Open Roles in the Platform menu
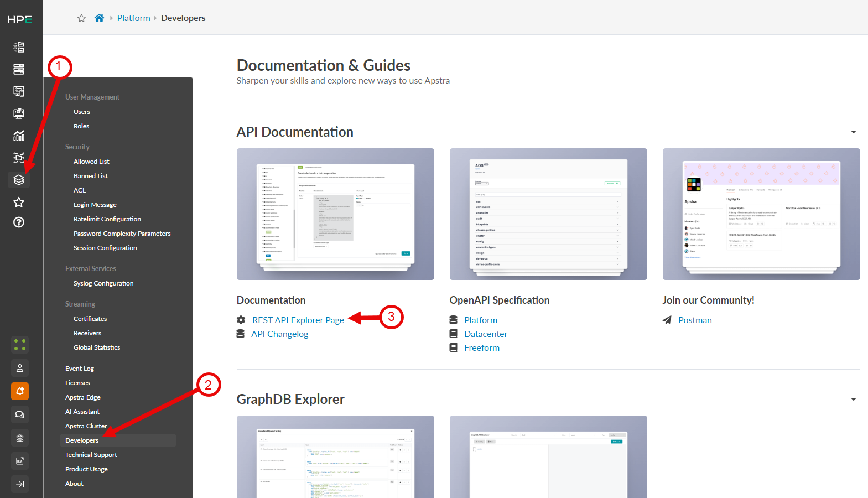Viewport: 868px width, 498px height. pos(81,126)
